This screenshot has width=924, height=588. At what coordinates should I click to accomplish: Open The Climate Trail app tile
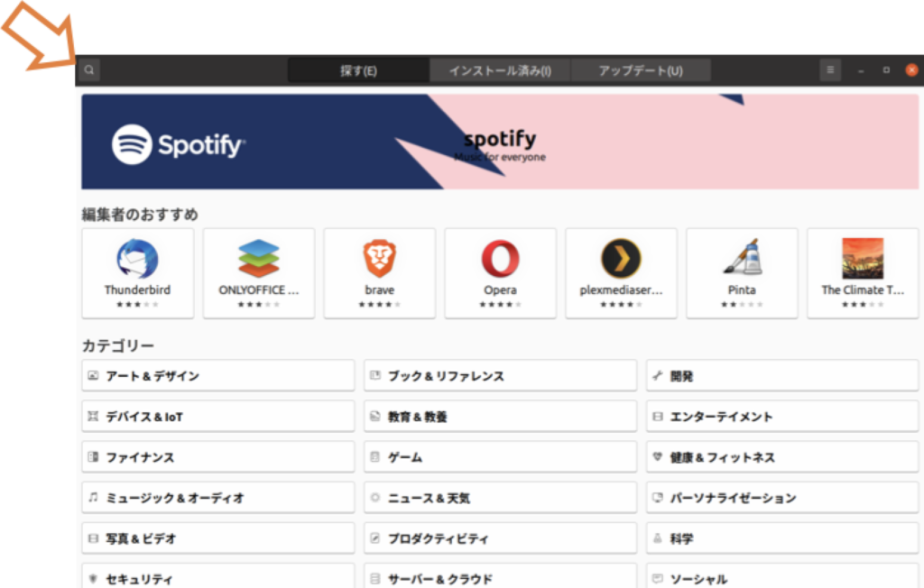coord(863,273)
